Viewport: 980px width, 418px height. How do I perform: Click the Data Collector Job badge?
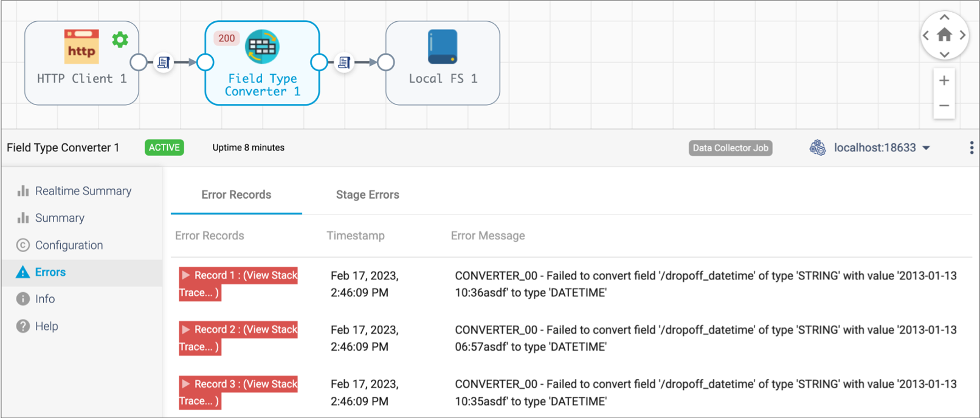pyautogui.click(x=730, y=148)
